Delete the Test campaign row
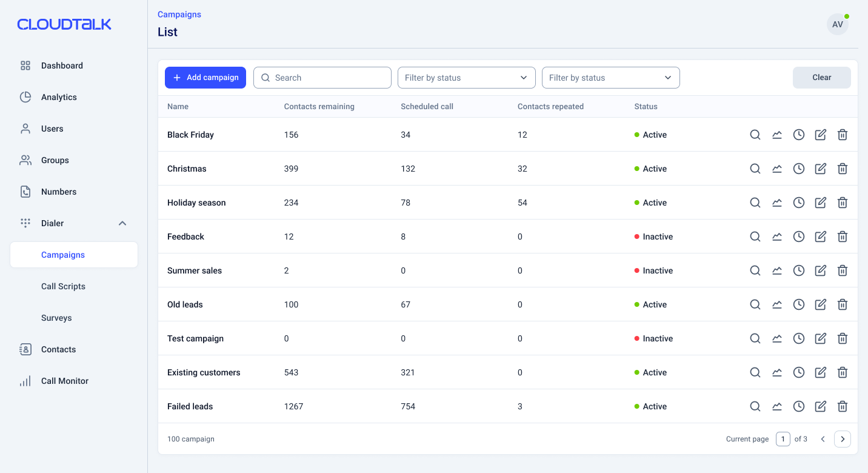Screen dimensions: 868x473 842,338
